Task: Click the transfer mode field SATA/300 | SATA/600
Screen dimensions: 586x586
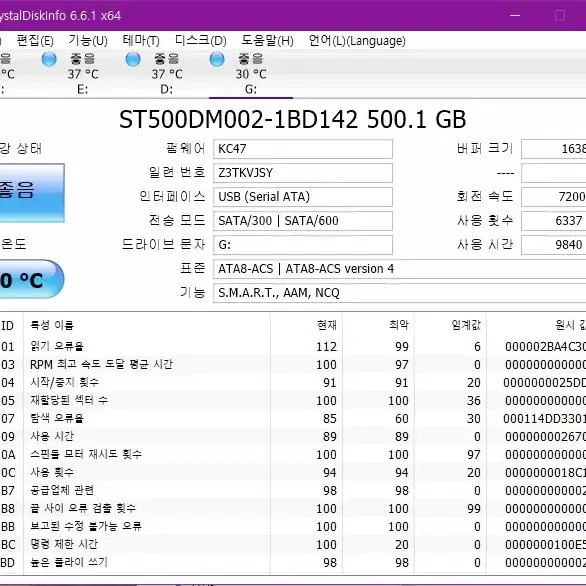Action: (x=303, y=220)
